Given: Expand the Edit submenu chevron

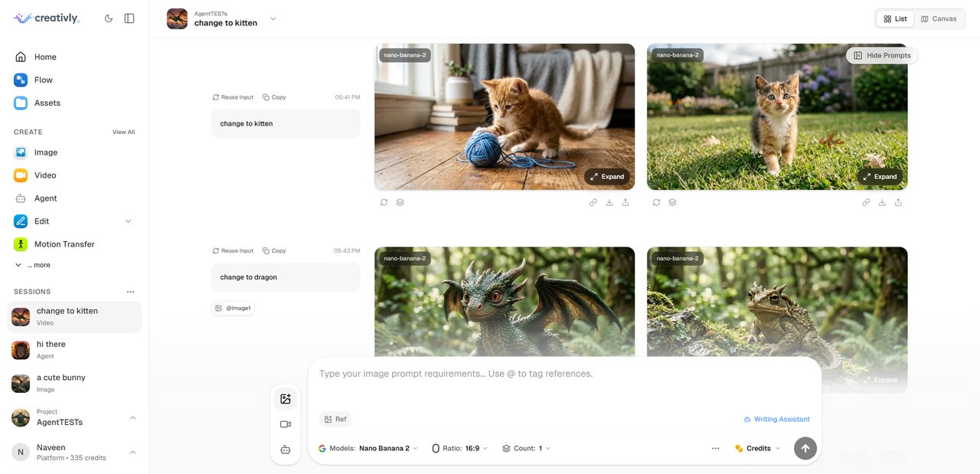Looking at the screenshot, I should (x=128, y=221).
